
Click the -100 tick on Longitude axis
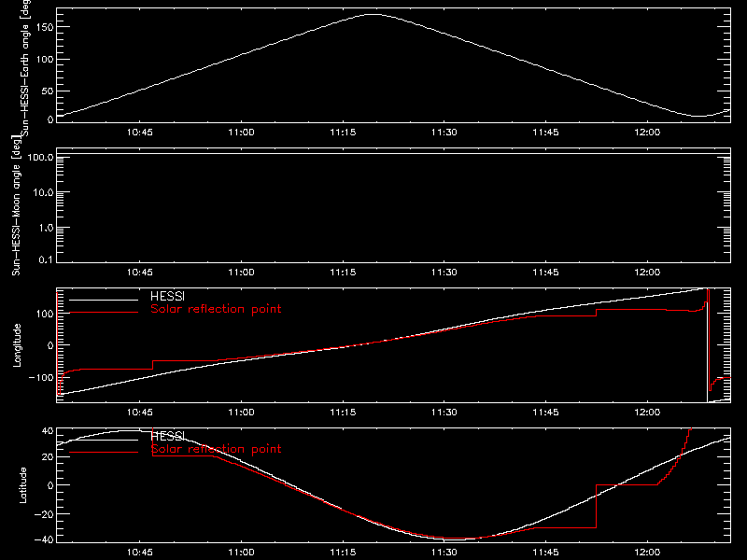point(41,378)
